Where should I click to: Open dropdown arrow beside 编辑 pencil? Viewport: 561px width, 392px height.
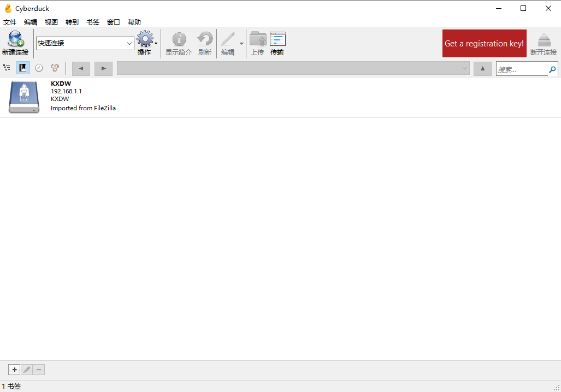[x=241, y=43]
